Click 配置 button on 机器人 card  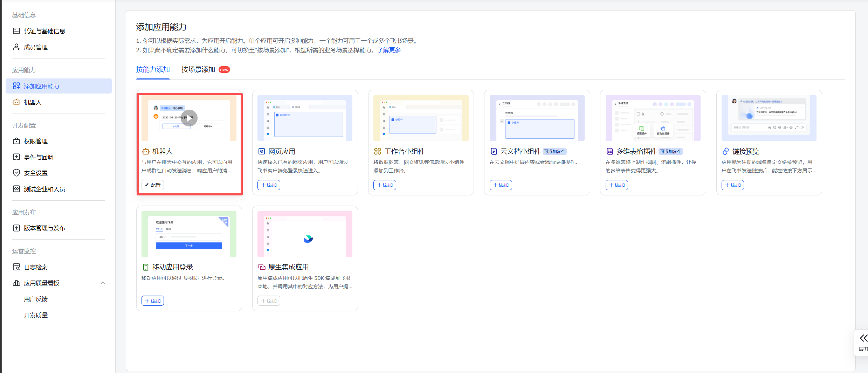pyautogui.click(x=153, y=185)
